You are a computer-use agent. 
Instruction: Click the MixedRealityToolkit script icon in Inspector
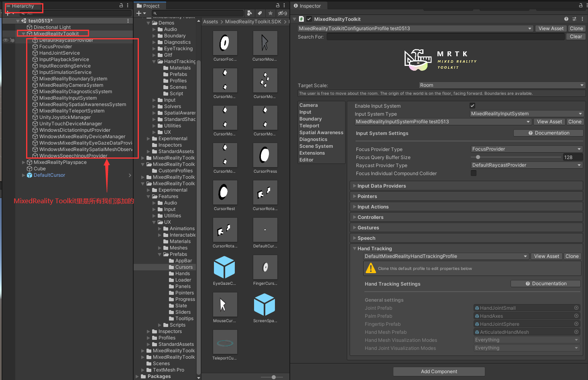point(301,19)
